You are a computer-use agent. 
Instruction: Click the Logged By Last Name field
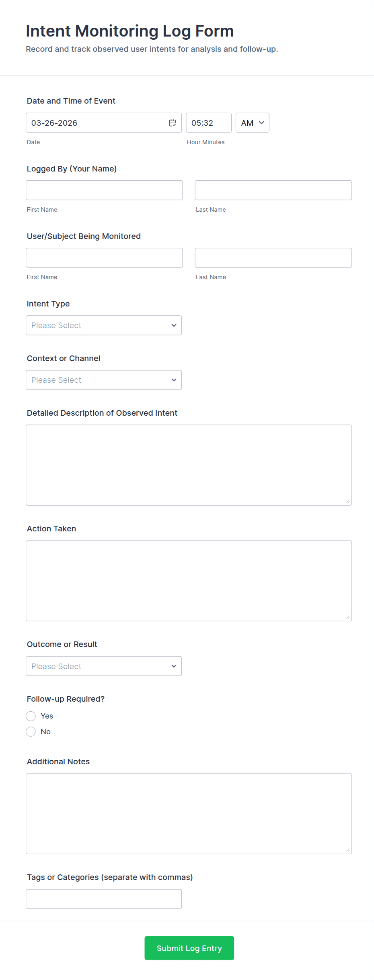[x=273, y=190]
